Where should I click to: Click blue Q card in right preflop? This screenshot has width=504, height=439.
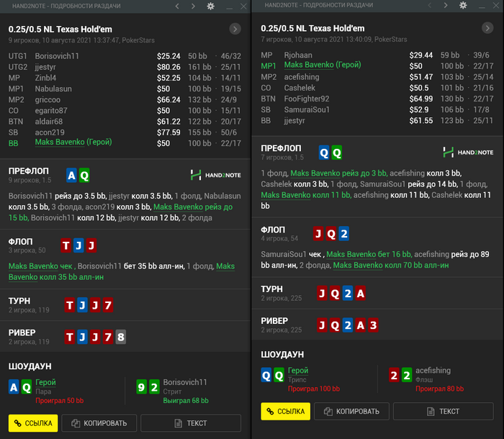pyautogui.click(x=324, y=153)
